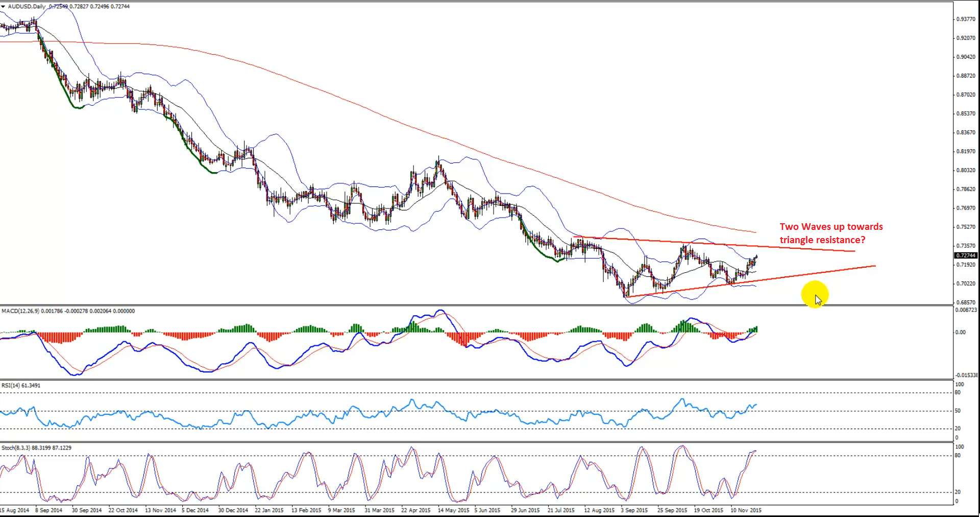
Task: Click the AUDUSD,Daily chart title text
Action: 27,7
